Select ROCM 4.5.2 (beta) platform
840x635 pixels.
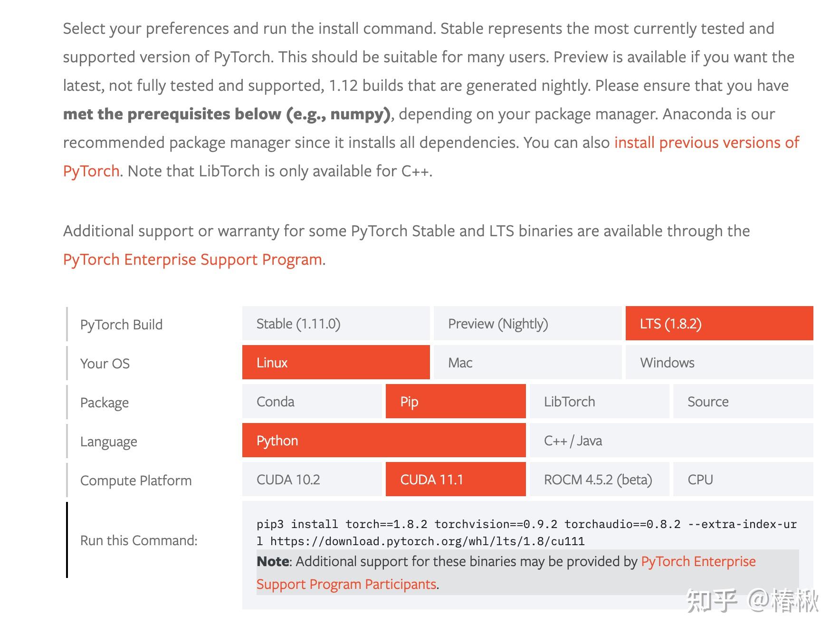(599, 480)
